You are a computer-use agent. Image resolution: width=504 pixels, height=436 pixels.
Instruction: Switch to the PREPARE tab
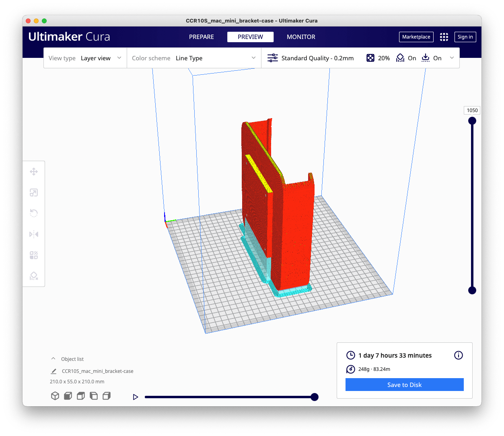(202, 37)
